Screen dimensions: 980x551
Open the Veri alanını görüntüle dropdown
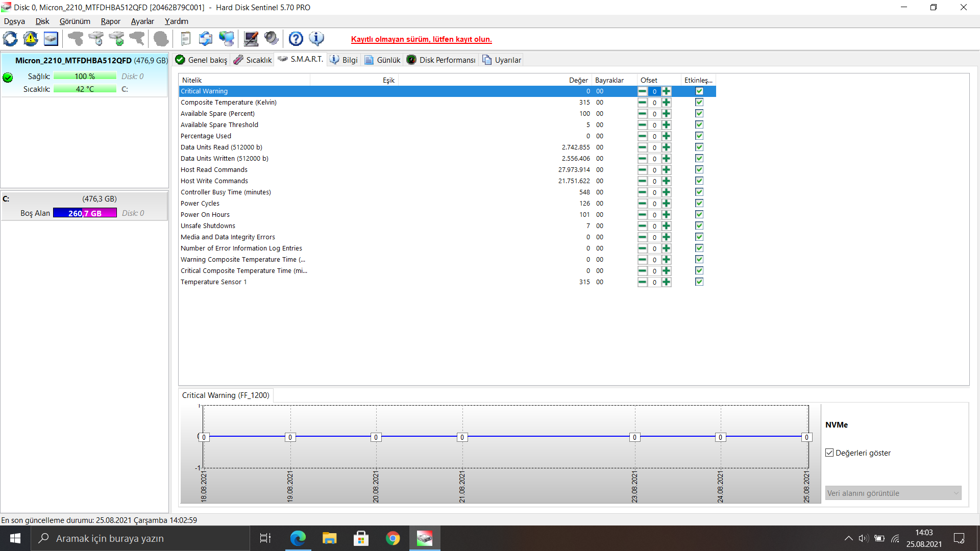893,493
